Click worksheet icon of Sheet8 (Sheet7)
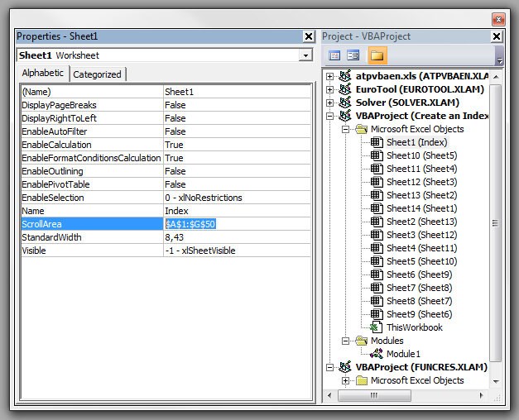 pyautogui.click(x=377, y=301)
